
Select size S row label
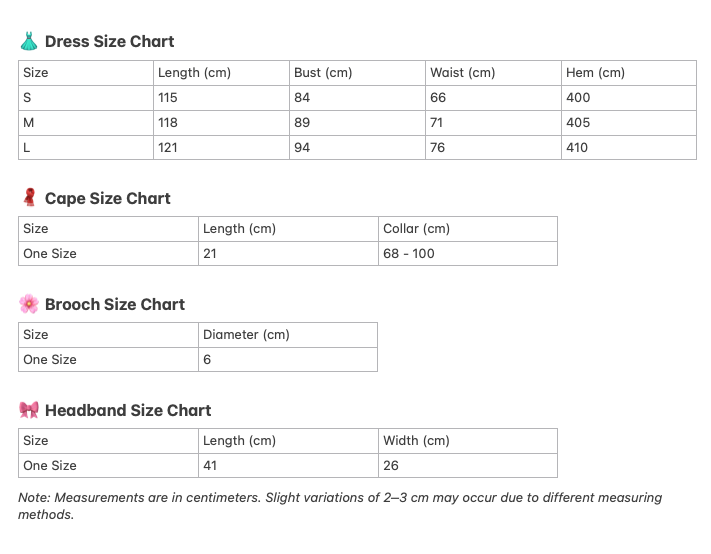click(x=27, y=97)
